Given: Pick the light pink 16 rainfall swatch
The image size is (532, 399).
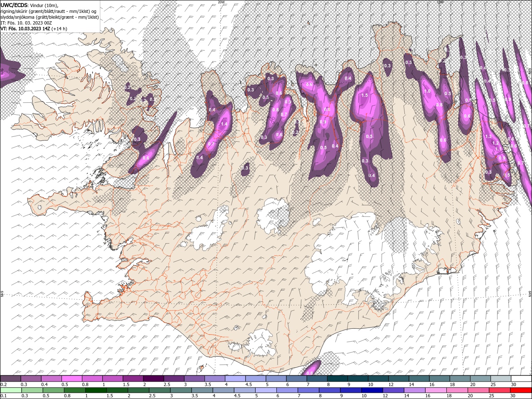Looking at the screenshot, I should (436, 390).
